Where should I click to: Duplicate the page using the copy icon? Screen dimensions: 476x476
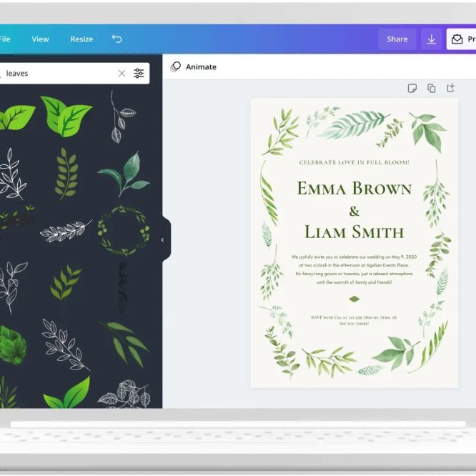click(431, 88)
